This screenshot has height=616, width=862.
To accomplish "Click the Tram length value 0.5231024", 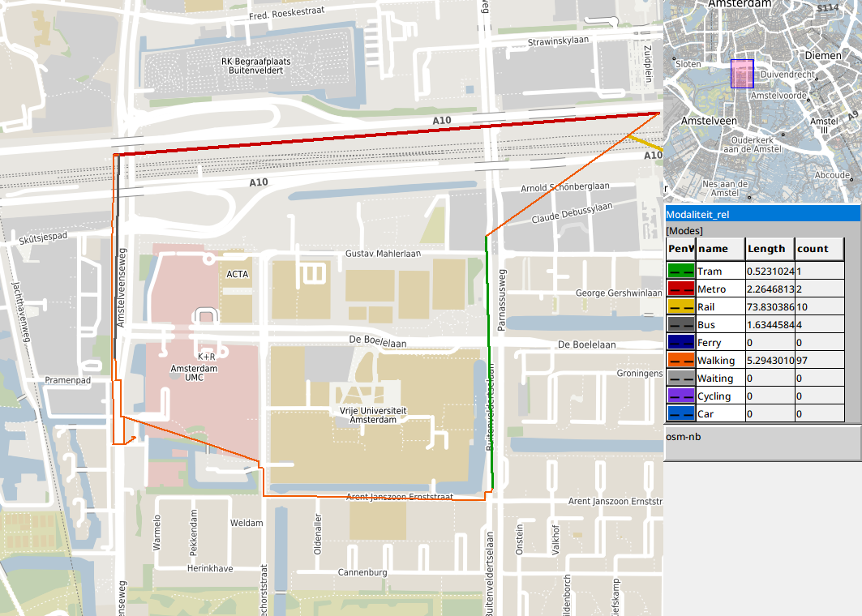I will (x=770, y=271).
